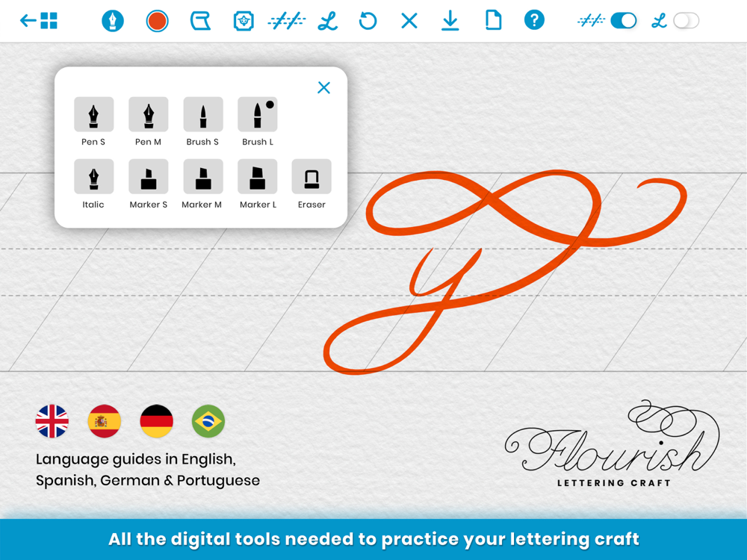Select the Pen M tool
Viewport: 747px width, 560px height.
coord(148,114)
